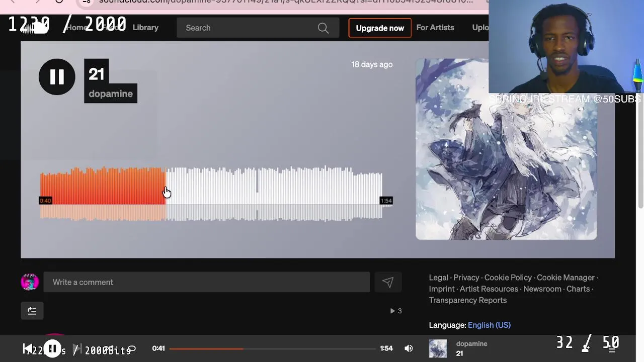Go to the Home tab
Screen dimensions: 644x362
point(76,28)
